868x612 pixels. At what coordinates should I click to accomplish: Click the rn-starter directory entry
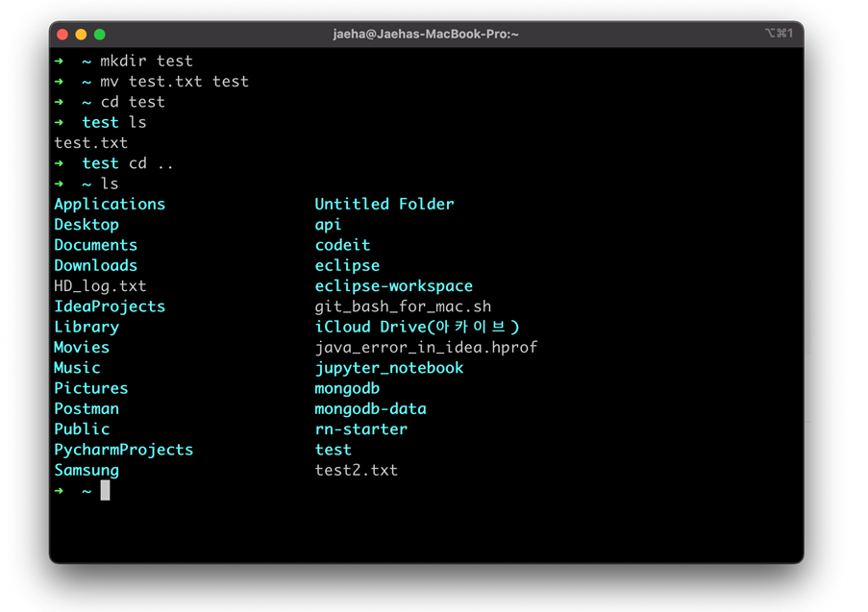tap(360, 429)
